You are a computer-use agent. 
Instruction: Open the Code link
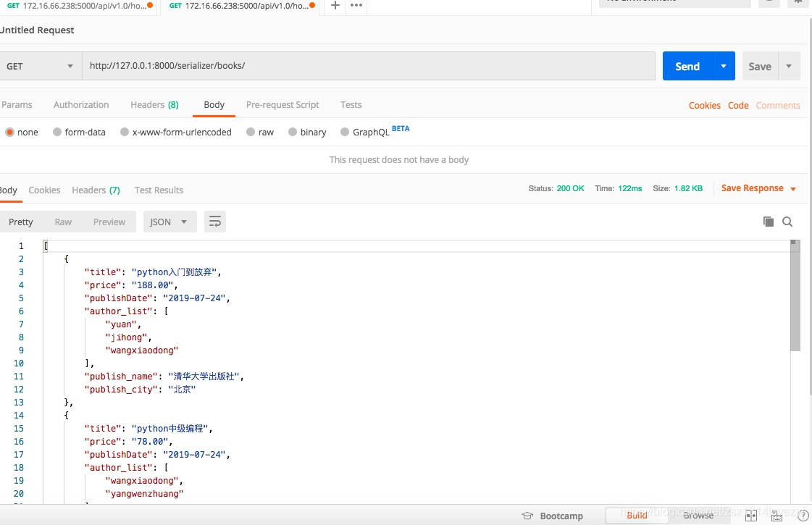(x=738, y=105)
